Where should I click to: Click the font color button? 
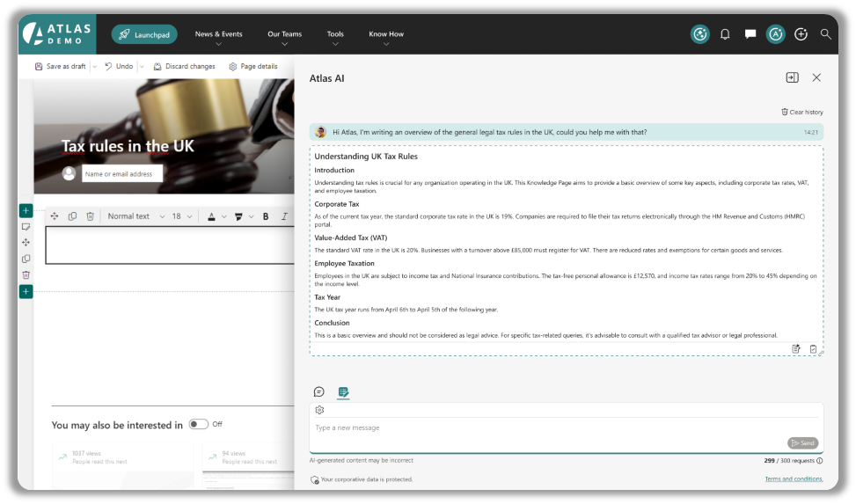[x=211, y=216]
